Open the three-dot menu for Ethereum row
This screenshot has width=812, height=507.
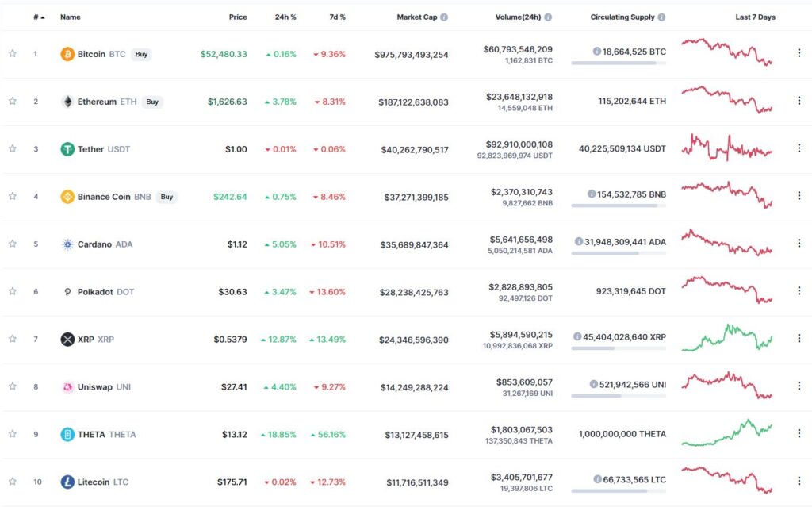tap(799, 101)
